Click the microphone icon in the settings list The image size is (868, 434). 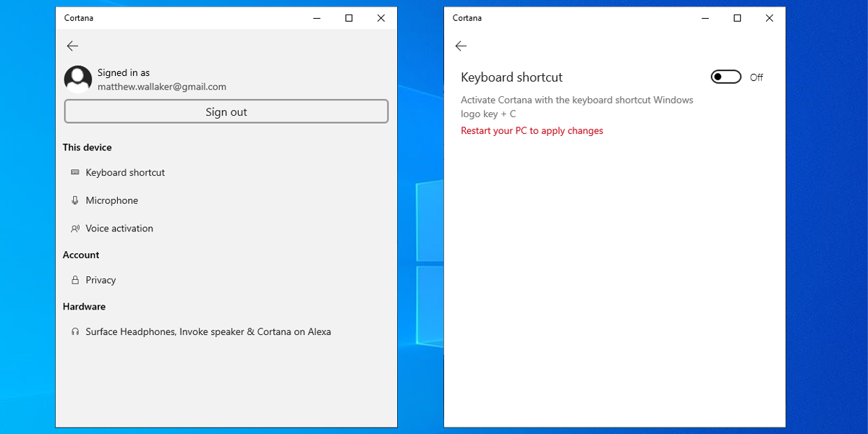coord(75,200)
